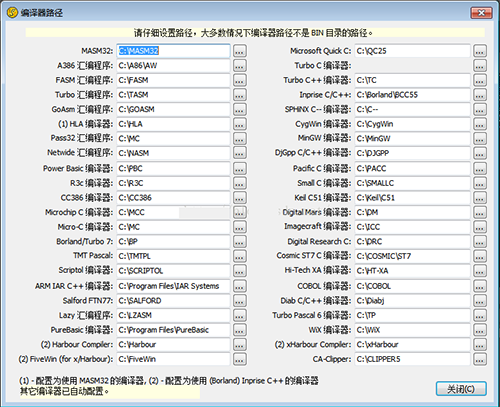Click the Cosmic ST7 C path field
The image size is (500, 407).
[412, 256]
